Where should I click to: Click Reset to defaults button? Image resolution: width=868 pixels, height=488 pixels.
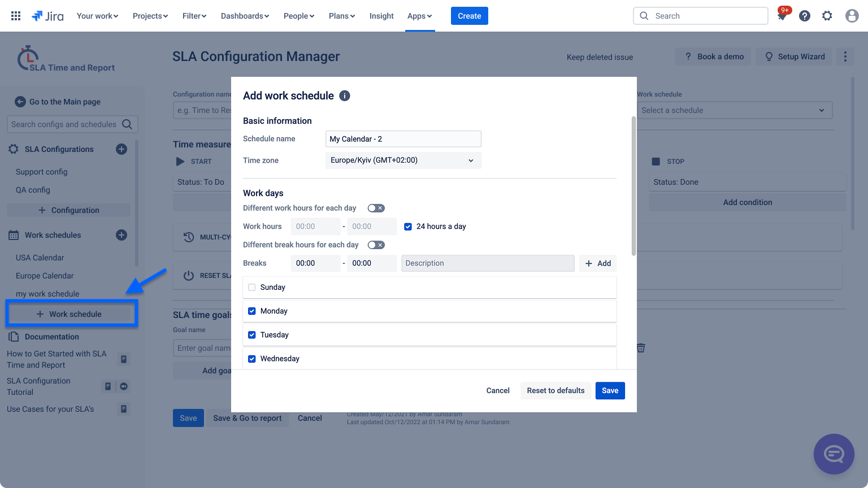pos(555,391)
